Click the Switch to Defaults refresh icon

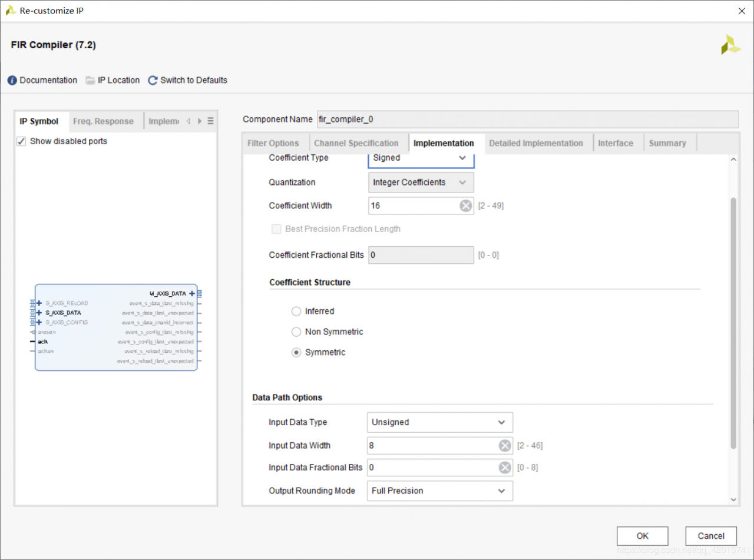(x=153, y=80)
